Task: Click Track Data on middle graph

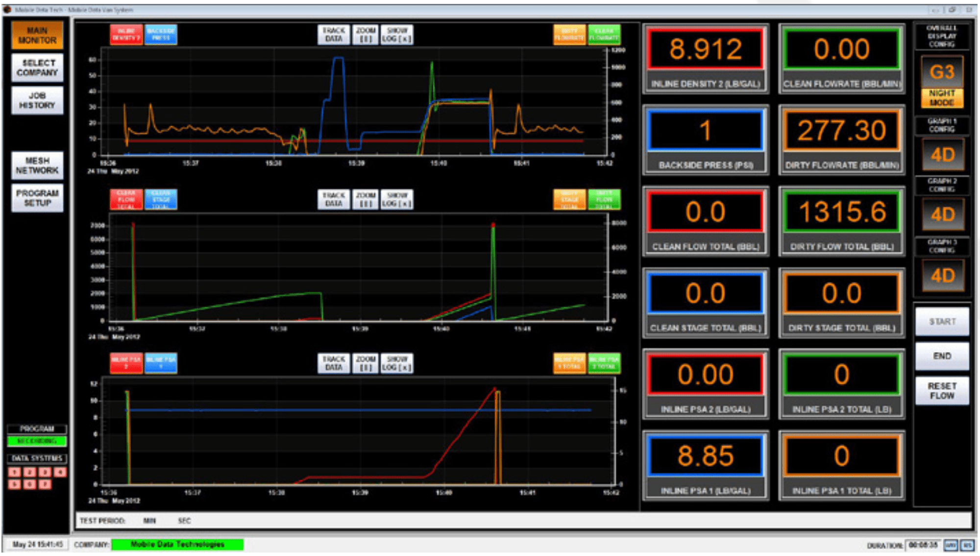Action: [x=334, y=200]
